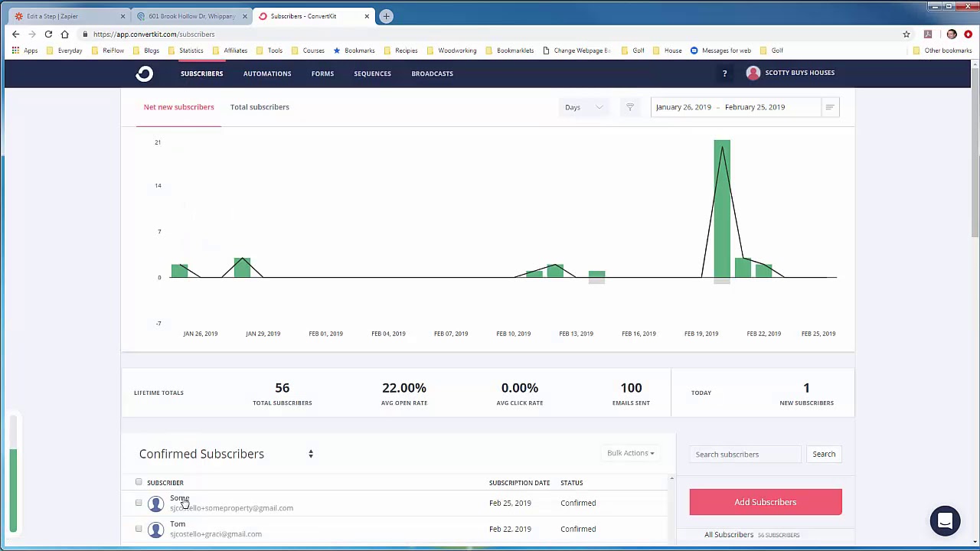Bookmark this page with star icon
The width and height of the screenshot is (980, 551).
click(x=906, y=34)
